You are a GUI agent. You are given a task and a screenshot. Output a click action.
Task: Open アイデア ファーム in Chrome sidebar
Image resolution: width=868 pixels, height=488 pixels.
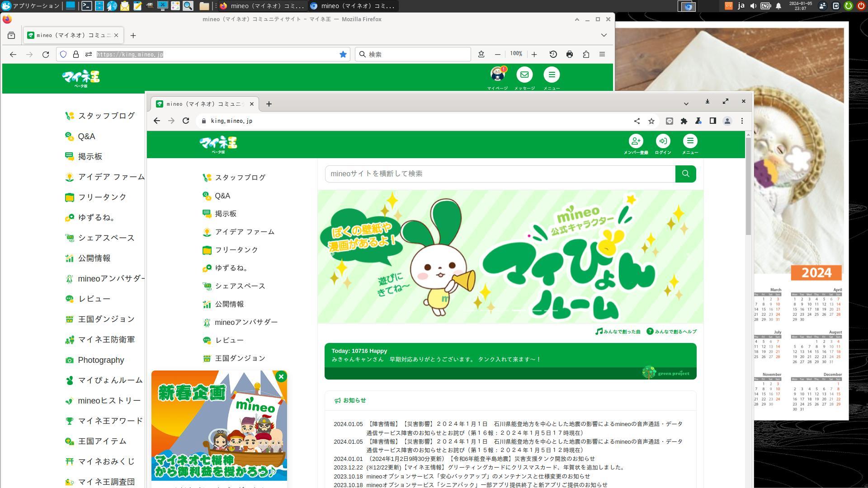coord(244,232)
